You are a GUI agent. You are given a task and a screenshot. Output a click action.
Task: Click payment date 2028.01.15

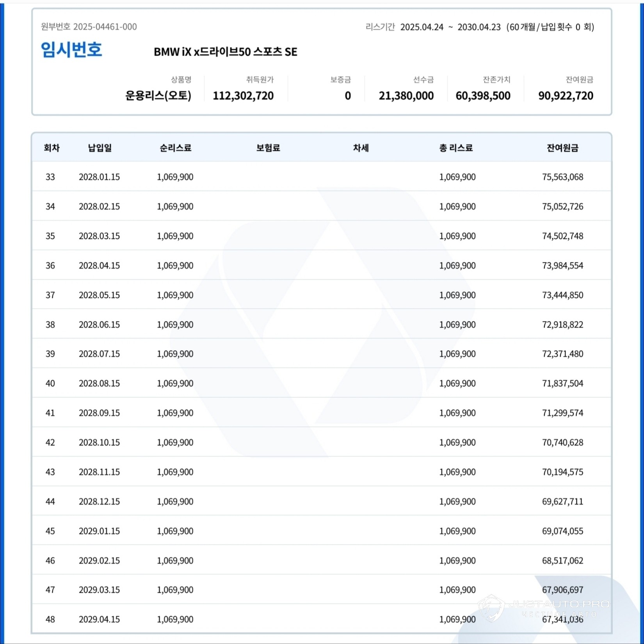99,177
